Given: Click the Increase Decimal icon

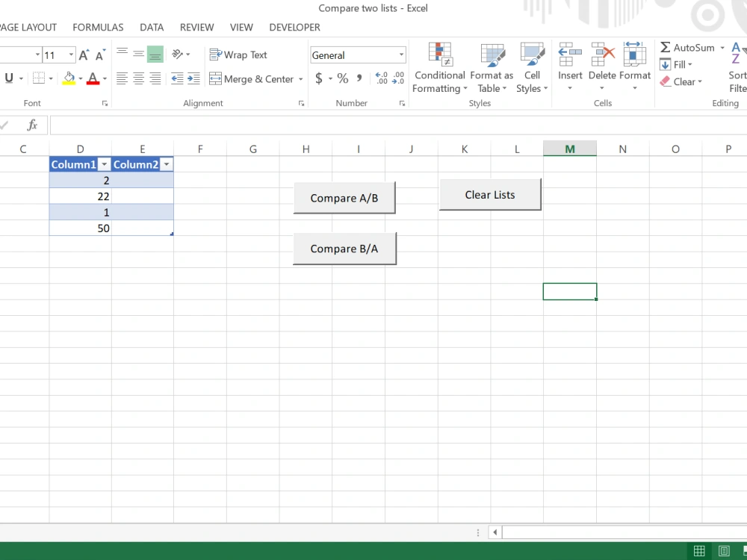Looking at the screenshot, I should (382, 77).
